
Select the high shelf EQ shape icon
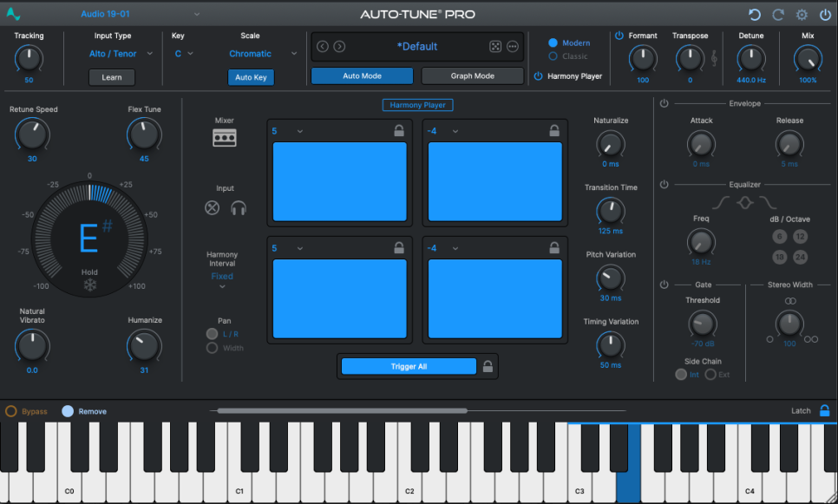(768, 203)
